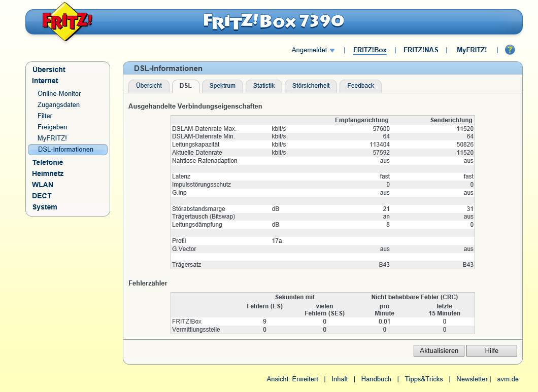The image size is (538, 392).
Task: Open the System sidebar section
Action: point(45,207)
